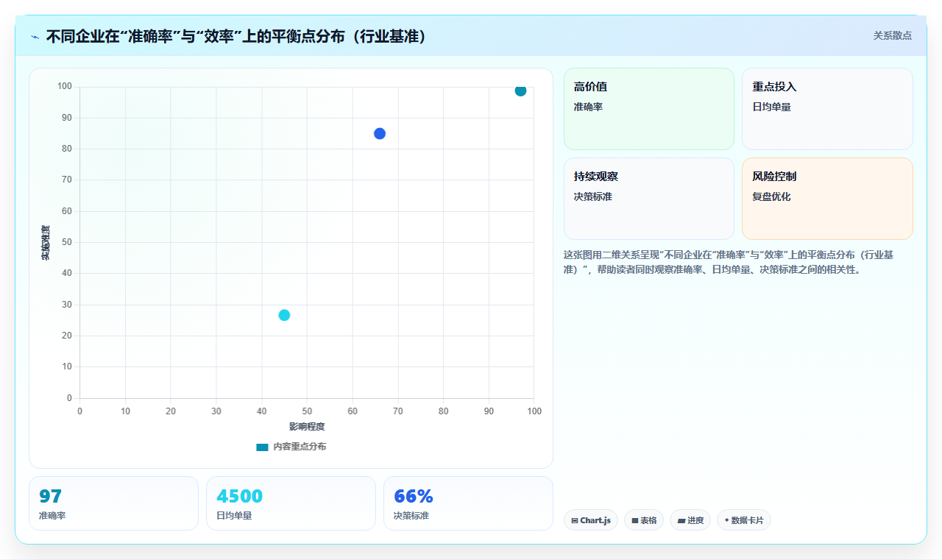The height and width of the screenshot is (560, 942).
Task: Select the 表格 tag
Action: point(644,520)
